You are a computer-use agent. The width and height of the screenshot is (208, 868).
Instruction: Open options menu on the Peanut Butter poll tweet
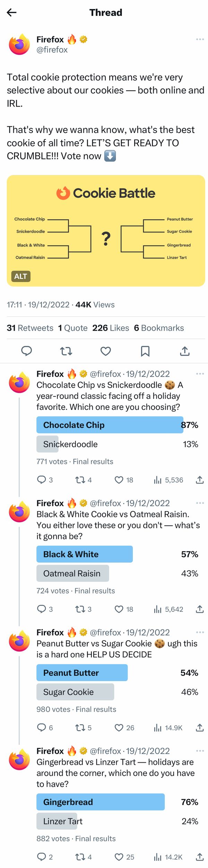pos(200,633)
